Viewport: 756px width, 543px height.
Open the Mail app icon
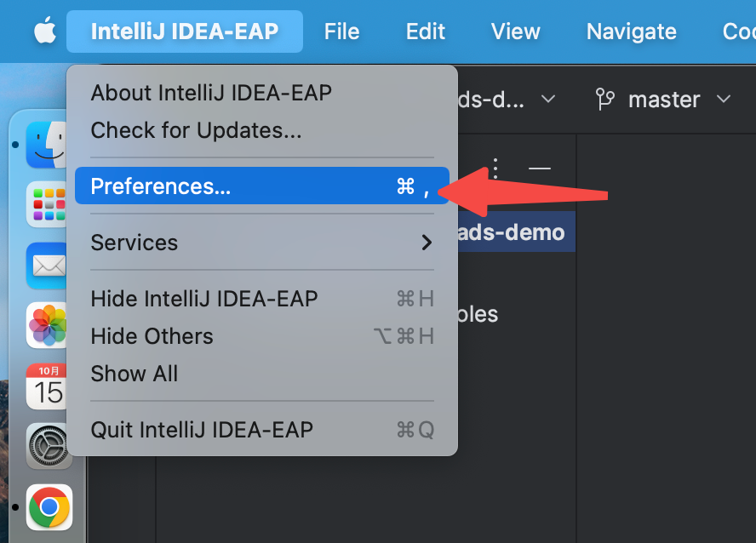pyautogui.click(x=47, y=266)
